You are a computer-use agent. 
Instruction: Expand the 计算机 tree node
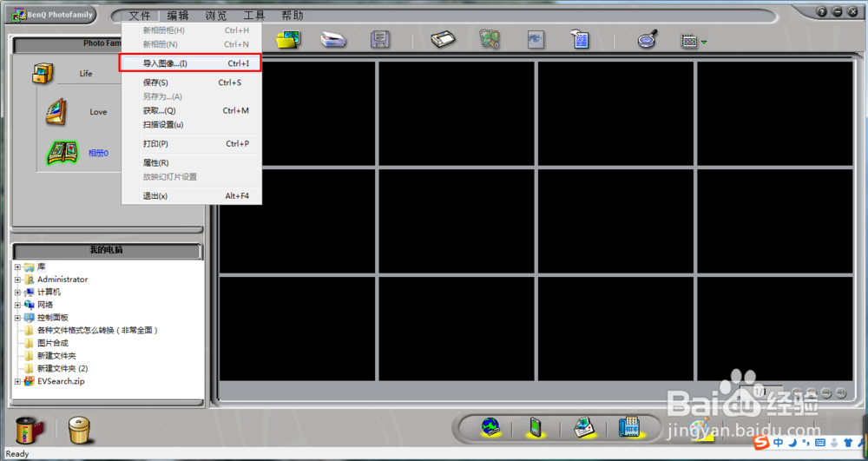(17, 293)
